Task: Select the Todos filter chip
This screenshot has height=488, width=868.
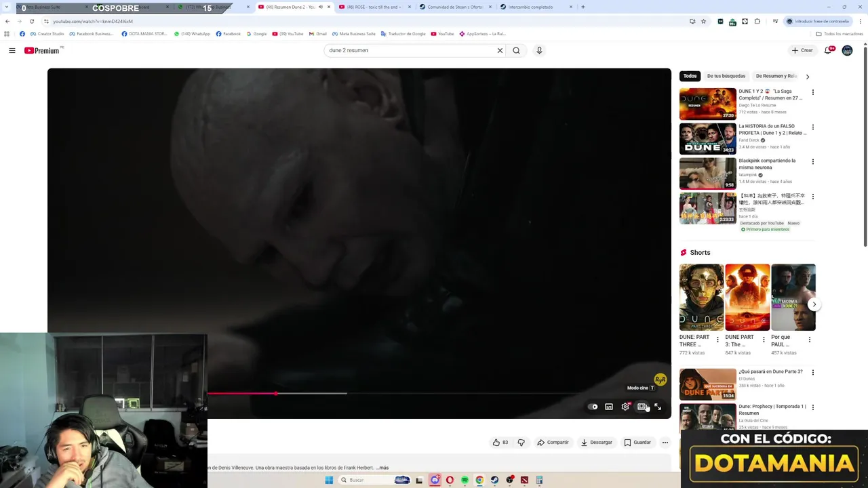Action: coord(690,77)
